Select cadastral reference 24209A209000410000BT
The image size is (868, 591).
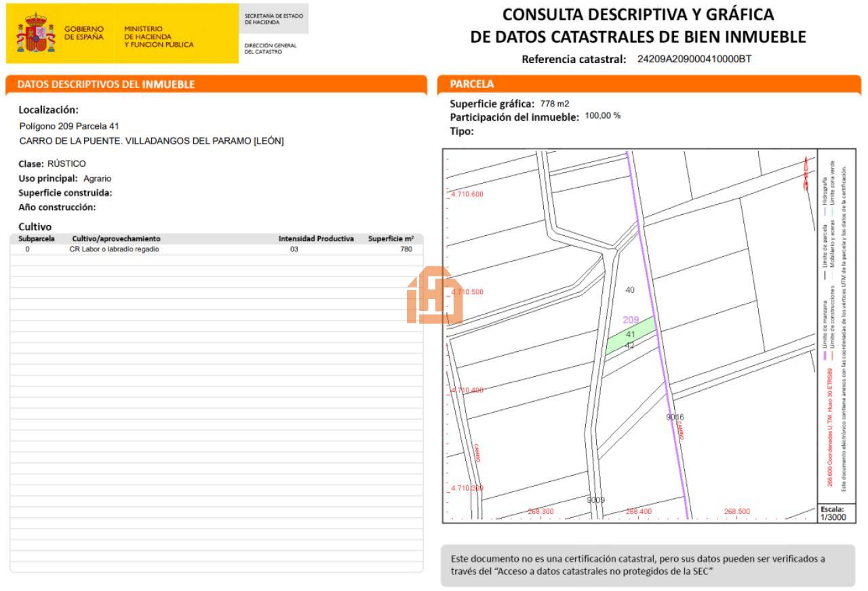(x=694, y=59)
